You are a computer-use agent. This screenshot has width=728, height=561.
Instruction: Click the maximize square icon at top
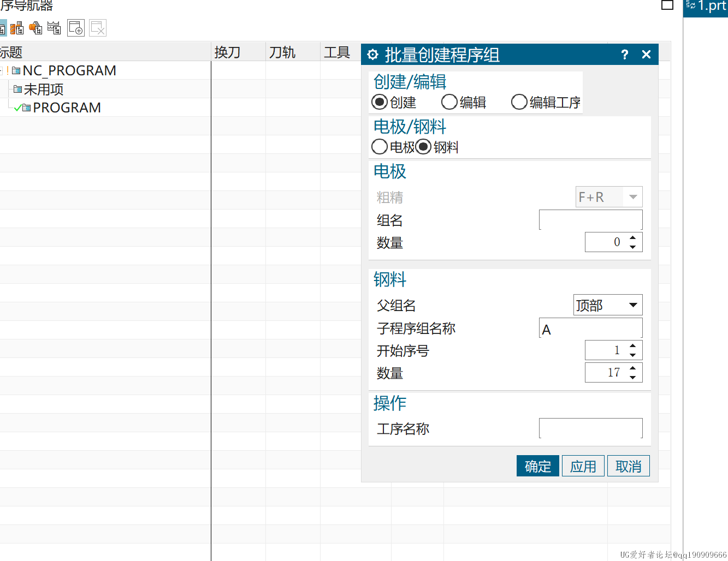point(667,5)
